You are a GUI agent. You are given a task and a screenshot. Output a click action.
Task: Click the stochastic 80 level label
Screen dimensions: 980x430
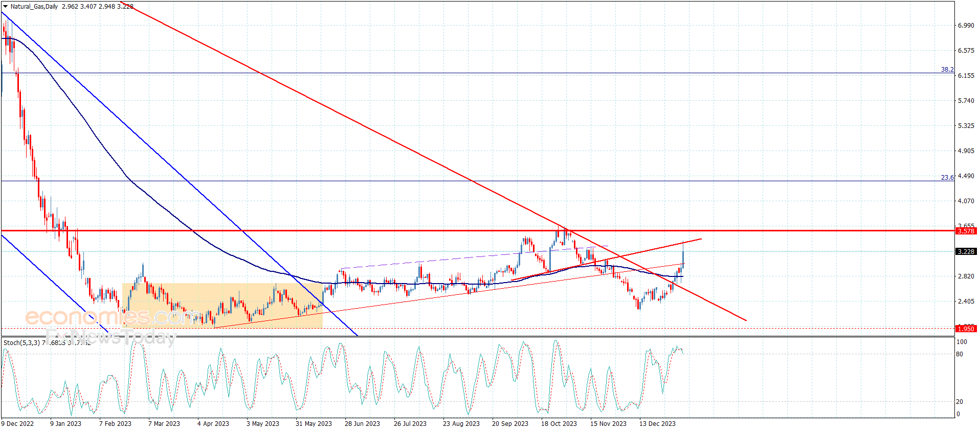click(x=960, y=354)
